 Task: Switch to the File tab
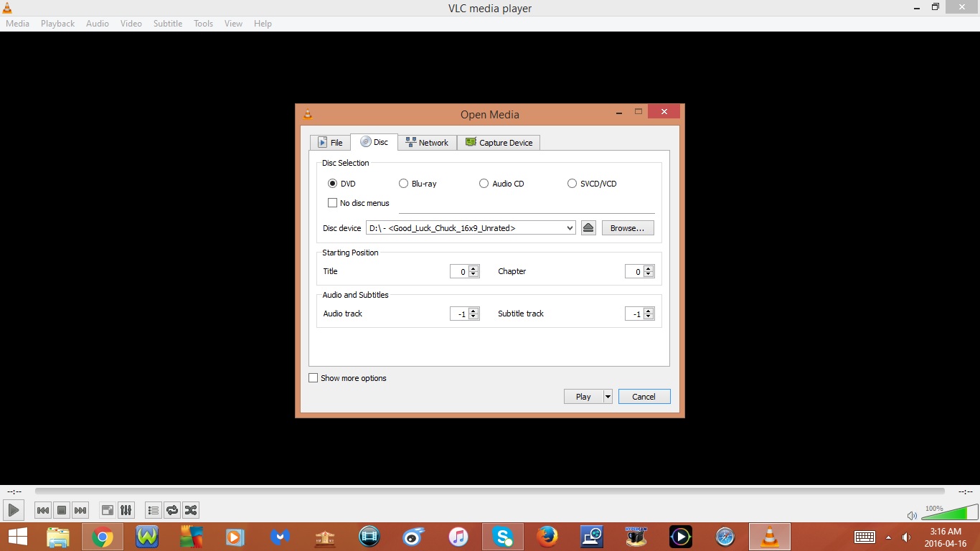click(330, 142)
